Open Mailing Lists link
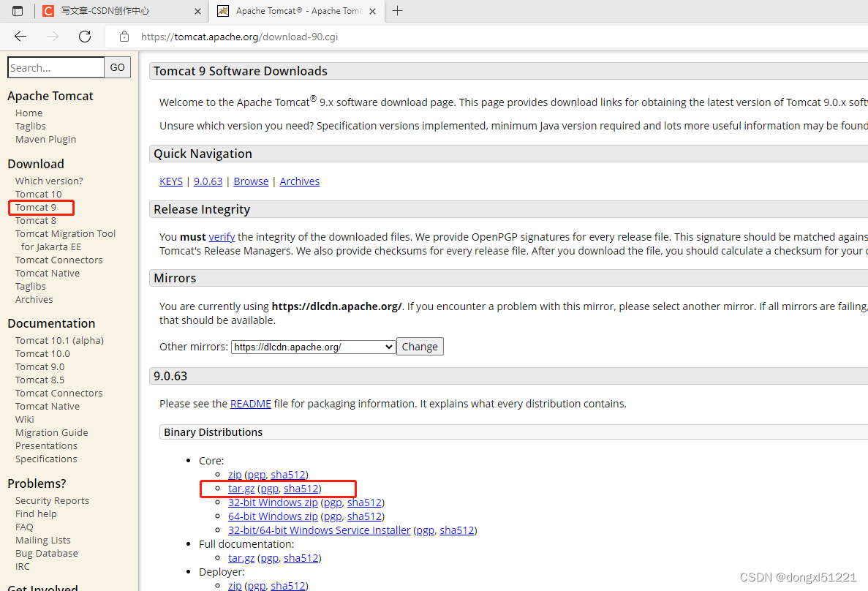 43,540
